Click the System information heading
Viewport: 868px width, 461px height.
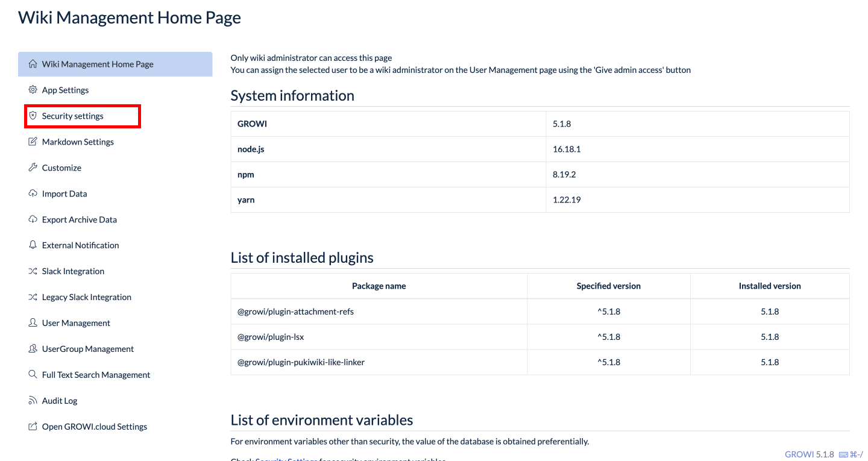point(292,96)
